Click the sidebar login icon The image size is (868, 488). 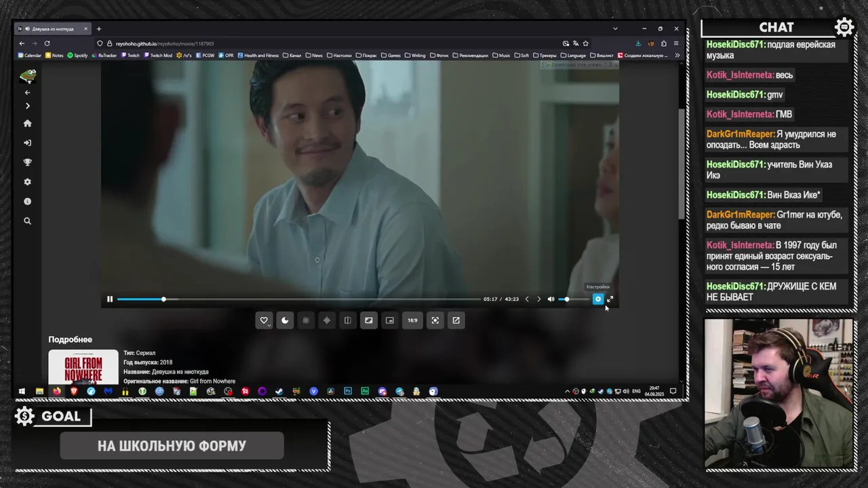[27, 143]
